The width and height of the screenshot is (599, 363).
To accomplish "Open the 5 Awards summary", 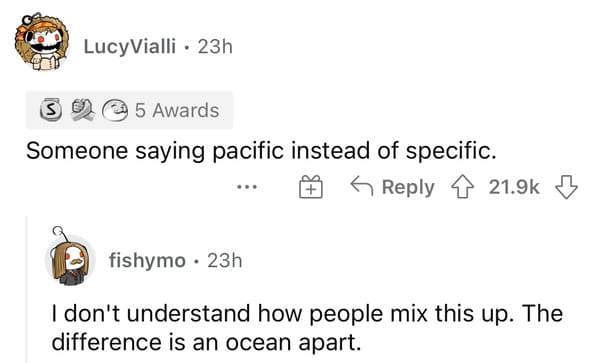I will pyautogui.click(x=130, y=110).
